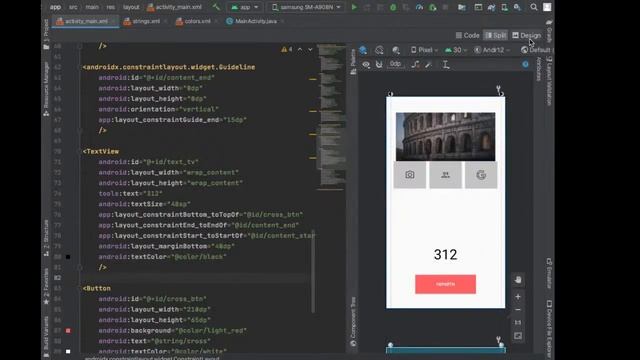Open the Default locale dropdown
Viewport: 640px width, 360px height.
point(536,50)
